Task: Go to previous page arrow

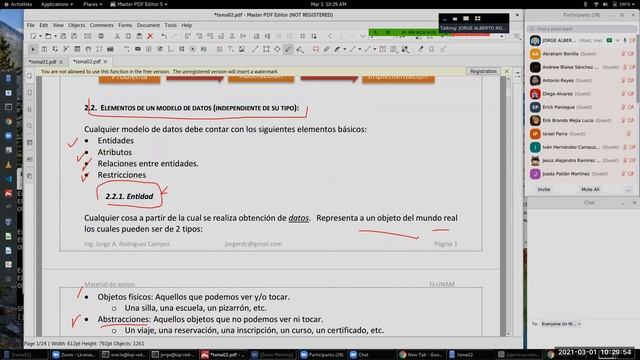Action: click(330, 36)
